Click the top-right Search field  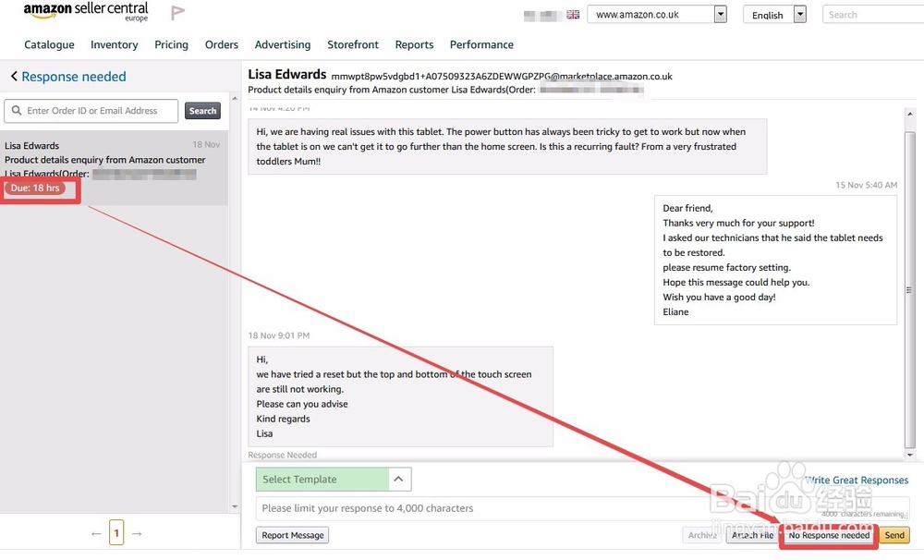[x=873, y=14]
